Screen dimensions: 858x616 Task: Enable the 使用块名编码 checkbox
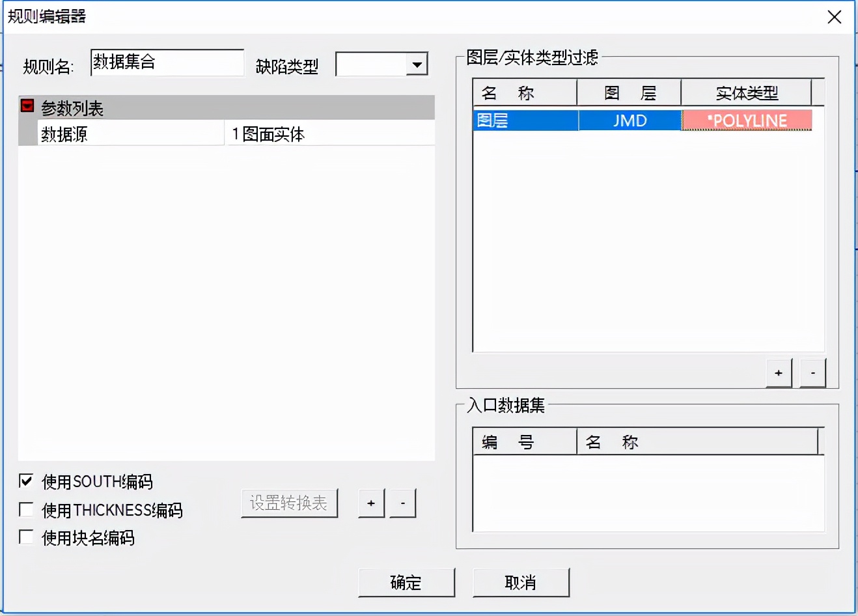(x=26, y=537)
